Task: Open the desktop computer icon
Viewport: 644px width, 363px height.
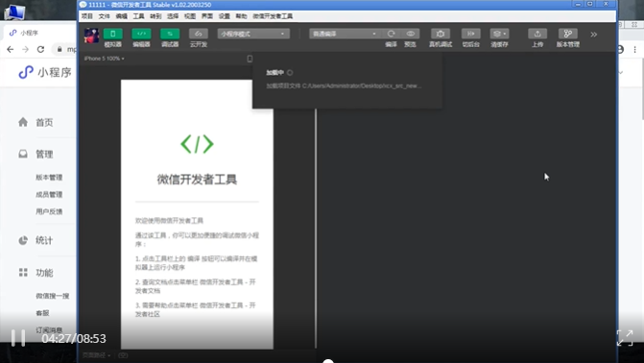Action: (14, 12)
